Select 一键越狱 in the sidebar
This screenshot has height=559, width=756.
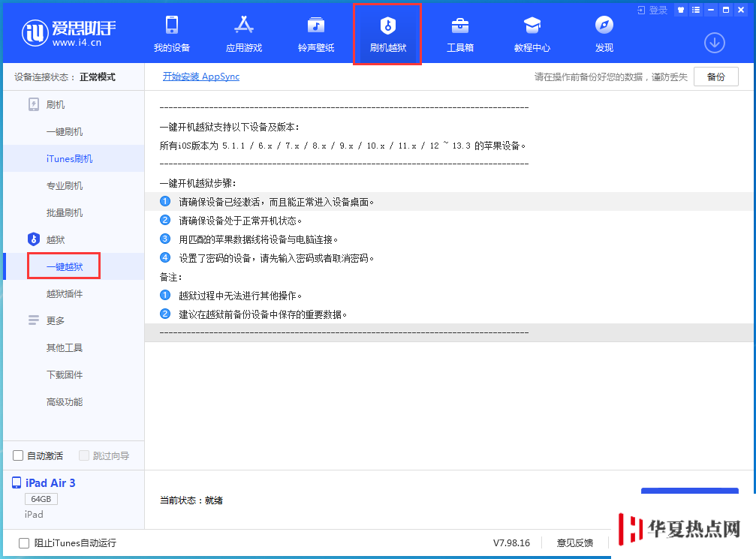pos(65,266)
